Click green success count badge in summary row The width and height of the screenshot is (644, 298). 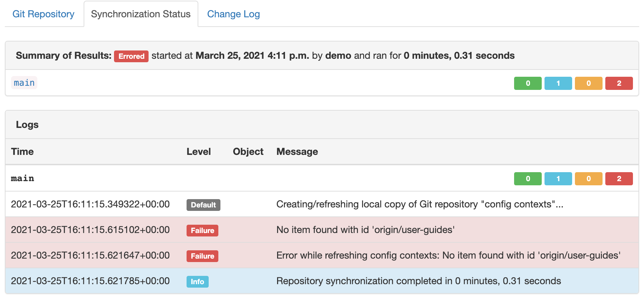[528, 83]
